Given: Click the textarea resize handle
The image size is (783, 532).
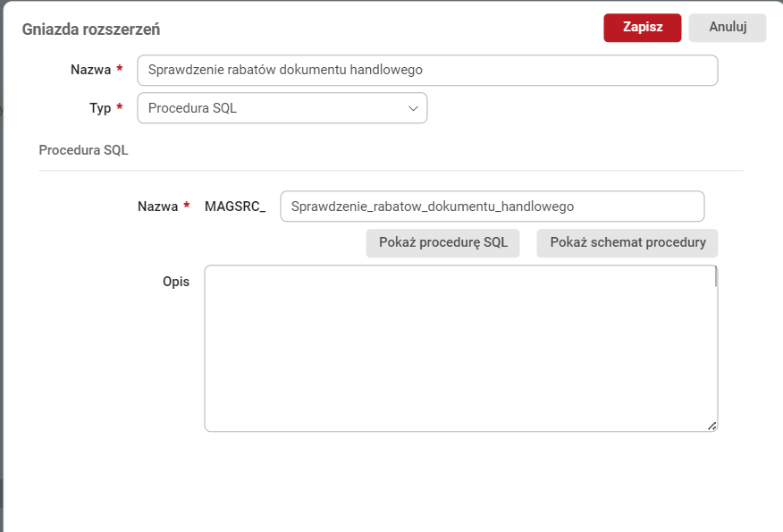Looking at the screenshot, I should click(713, 426).
